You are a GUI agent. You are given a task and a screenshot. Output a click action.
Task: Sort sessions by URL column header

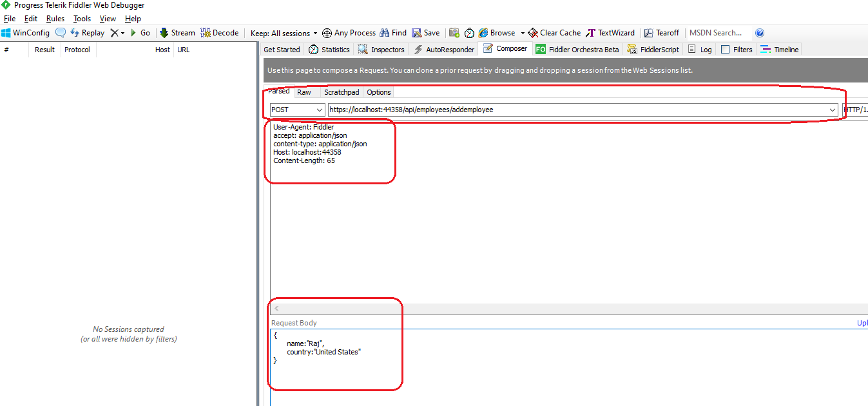click(x=215, y=50)
